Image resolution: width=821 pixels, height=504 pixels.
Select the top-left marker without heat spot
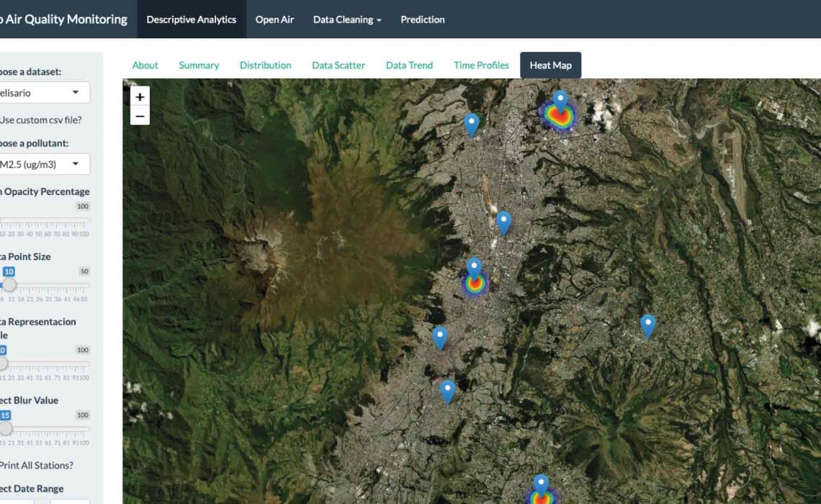click(x=471, y=124)
